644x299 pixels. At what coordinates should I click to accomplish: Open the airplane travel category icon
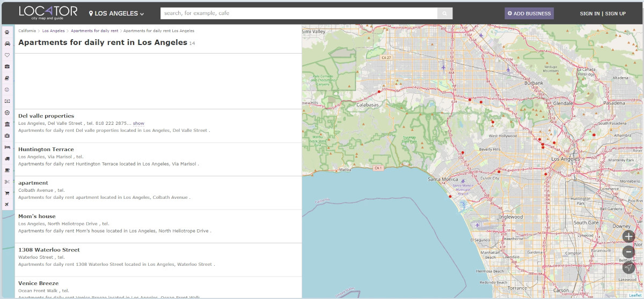click(7, 205)
